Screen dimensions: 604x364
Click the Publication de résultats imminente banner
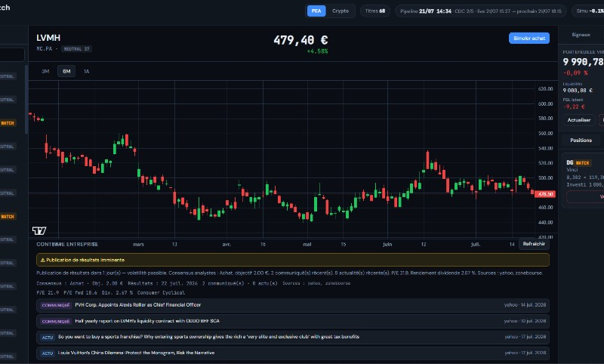pos(293,260)
